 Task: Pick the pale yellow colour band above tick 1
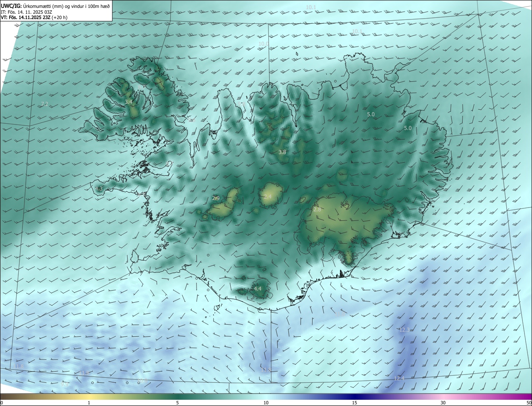click(x=89, y=396)
